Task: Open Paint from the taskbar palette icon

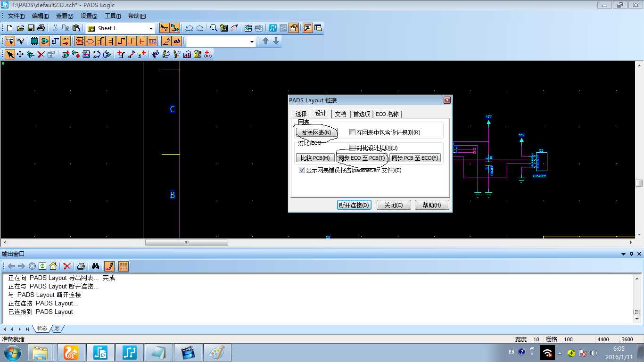Action: [217, 353]
